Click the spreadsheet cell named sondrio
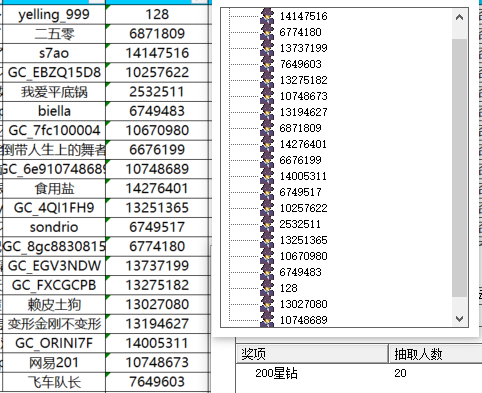Screen dimensions: 482x393 [x=54, y=227]
